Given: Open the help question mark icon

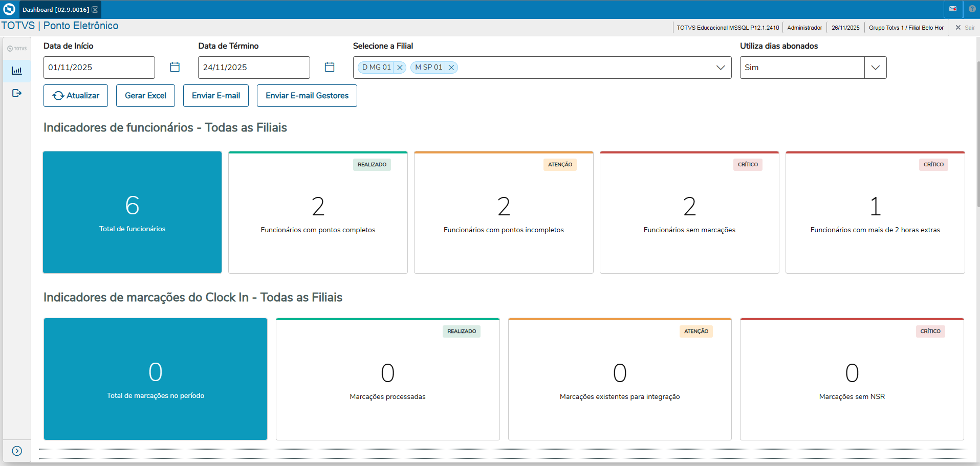Looking at the screenshot, I should click(972, 9).
